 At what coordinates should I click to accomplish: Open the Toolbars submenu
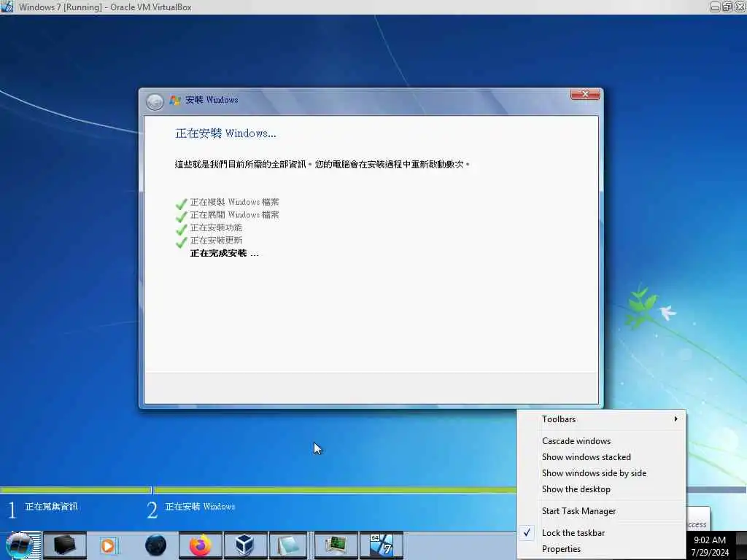602,419
